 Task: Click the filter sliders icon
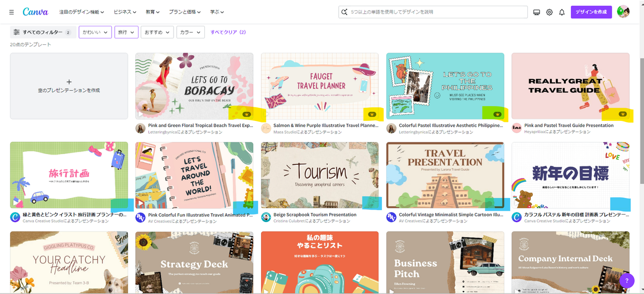click(17, 31)
